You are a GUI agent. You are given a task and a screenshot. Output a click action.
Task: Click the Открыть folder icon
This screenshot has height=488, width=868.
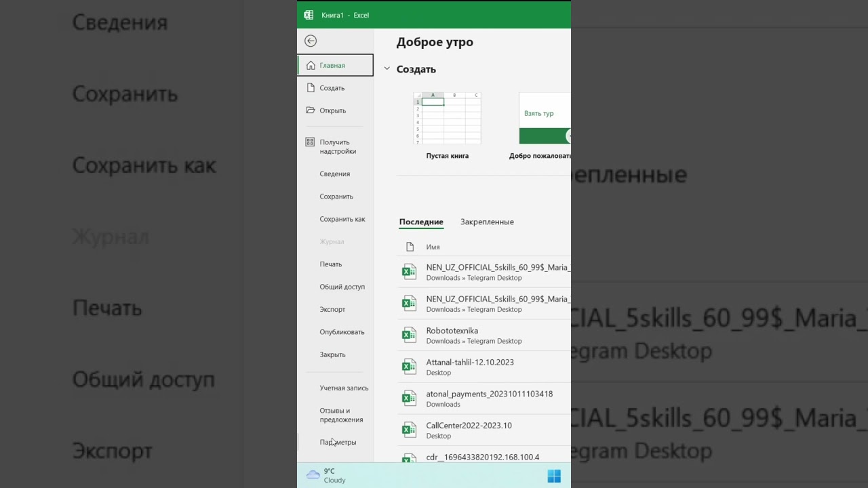click(311, 110)
